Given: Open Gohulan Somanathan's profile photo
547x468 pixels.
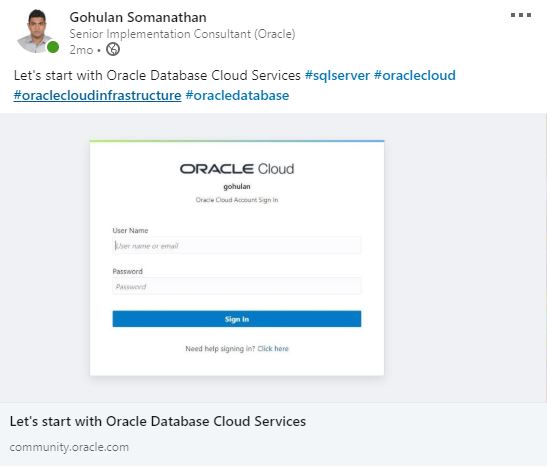Looking at the screenshot, I should pos(35,31).
